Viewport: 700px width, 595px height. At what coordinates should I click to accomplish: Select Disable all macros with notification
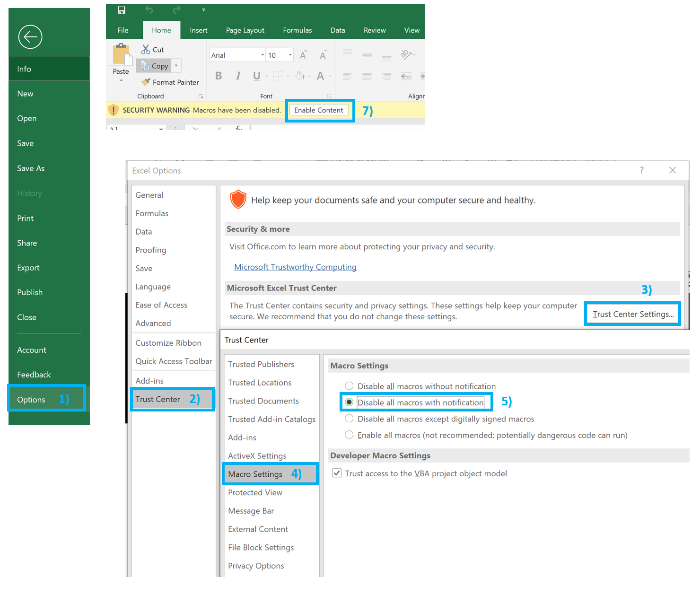349,402
